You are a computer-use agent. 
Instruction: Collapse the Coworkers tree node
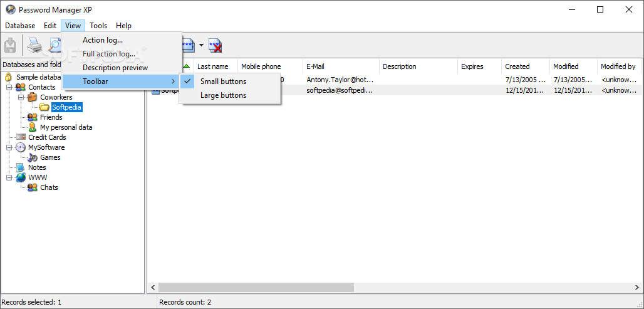click(21, 97)
